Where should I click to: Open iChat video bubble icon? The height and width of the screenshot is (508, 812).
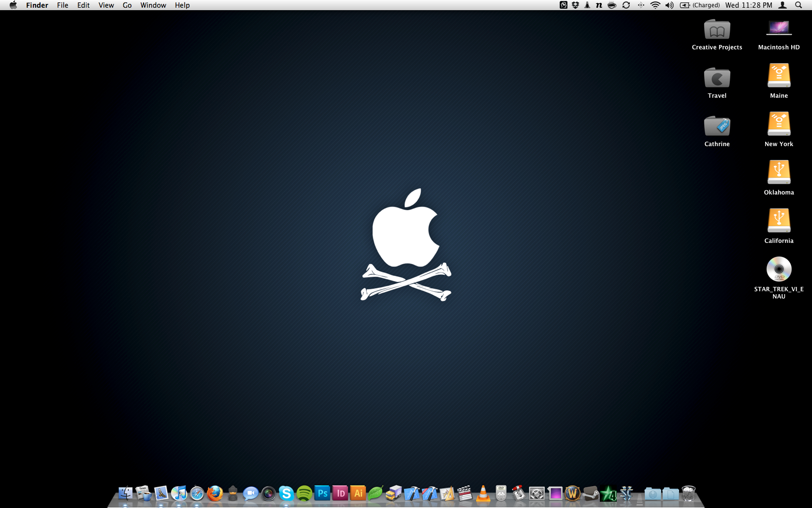[x=250, y=493]
